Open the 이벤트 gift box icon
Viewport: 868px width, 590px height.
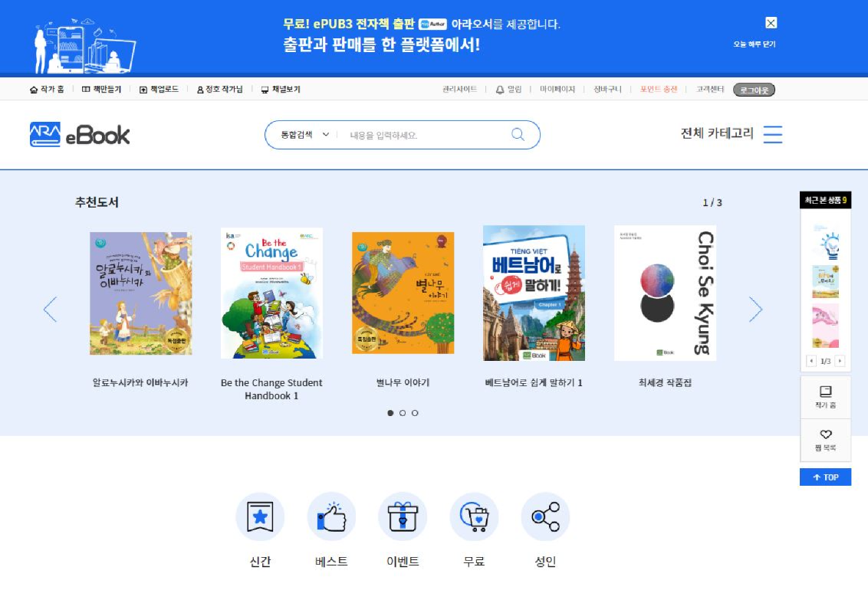click(x=403, y=516)
